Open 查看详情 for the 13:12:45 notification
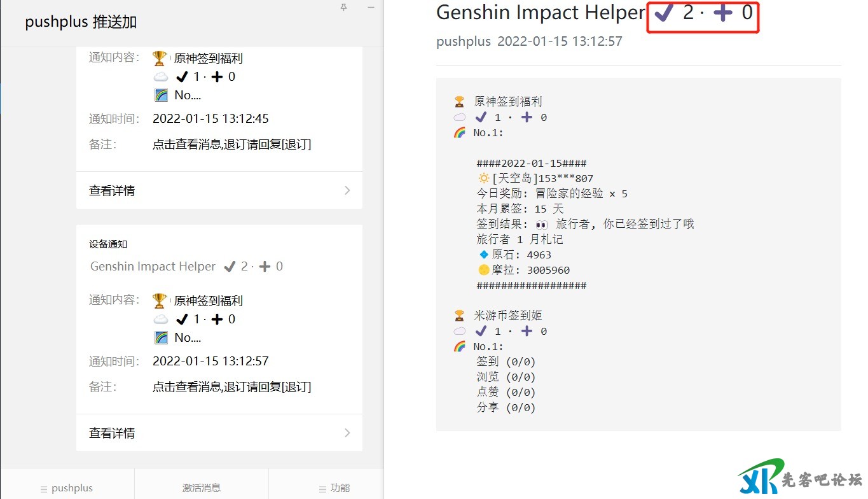 [112, 190]
